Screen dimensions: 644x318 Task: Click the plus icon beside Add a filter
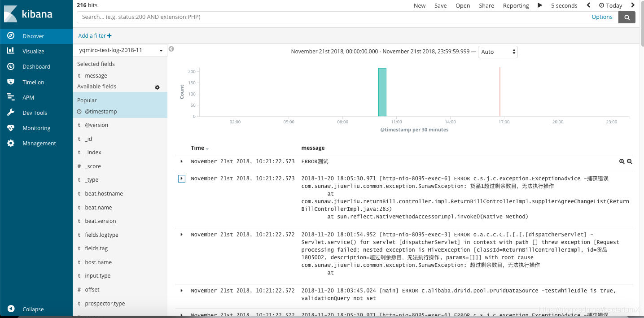110,35
